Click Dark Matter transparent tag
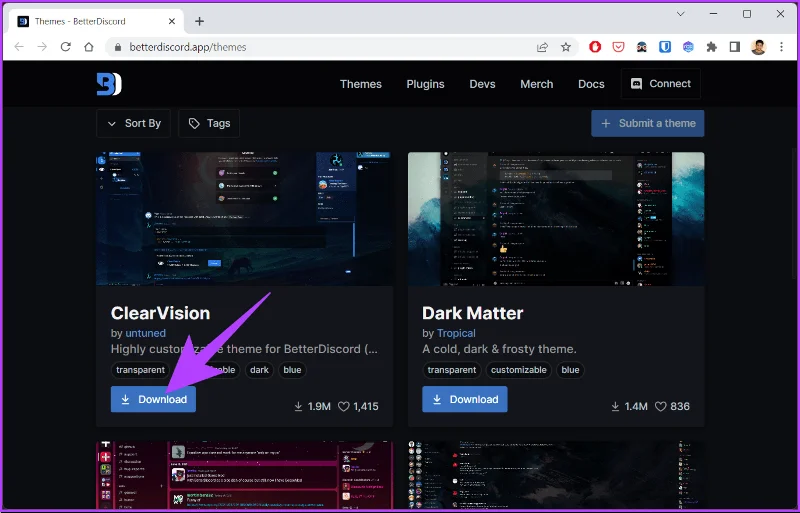This screenshot has width=800, height=513. point(452,370)
